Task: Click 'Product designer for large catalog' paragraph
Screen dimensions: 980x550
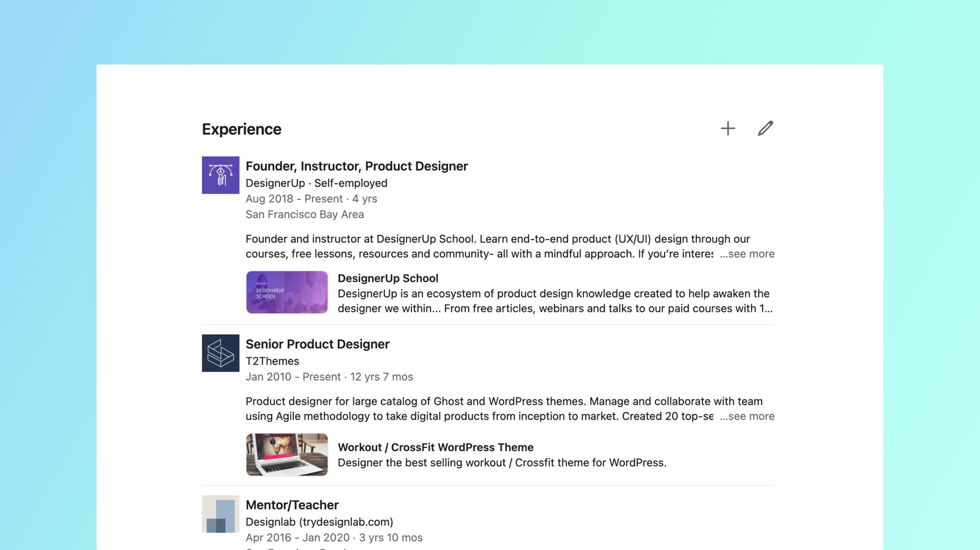Action: [x=504, y=409]
